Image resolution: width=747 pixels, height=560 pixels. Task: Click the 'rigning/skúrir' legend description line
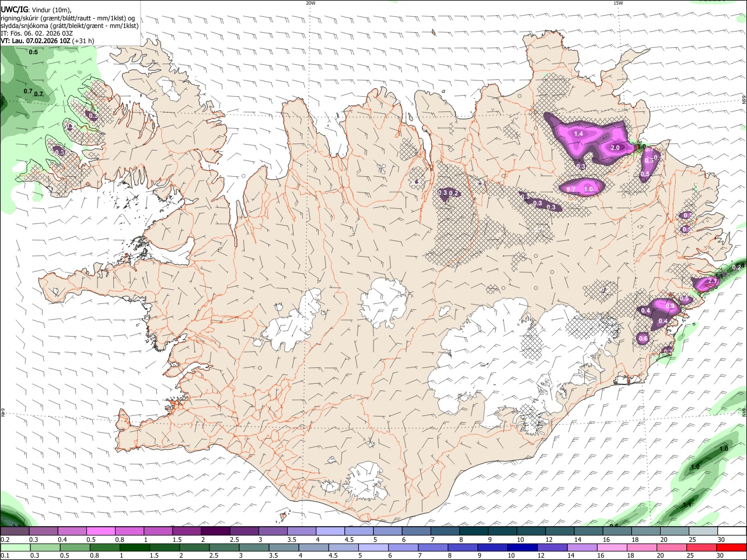68,18
